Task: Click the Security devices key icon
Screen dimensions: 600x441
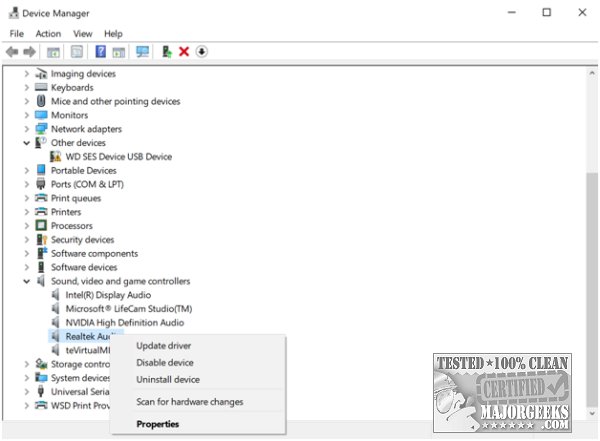Action: [41, 239]
